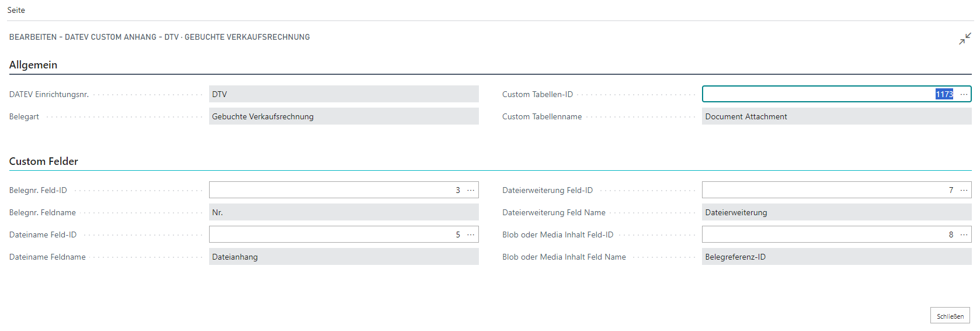
Task: Open lookup ellipsis for Custom Tabellen-ID
Action: pos(964,94)
